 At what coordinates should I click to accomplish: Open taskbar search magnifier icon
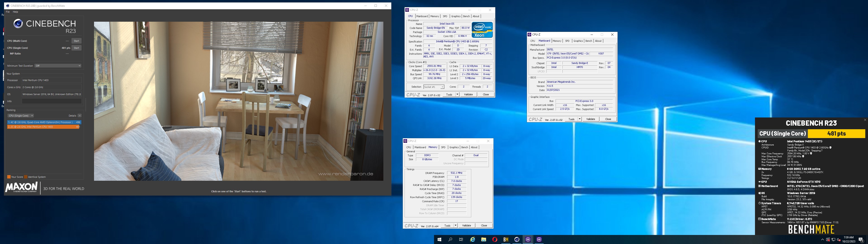[x=450, y=240]
